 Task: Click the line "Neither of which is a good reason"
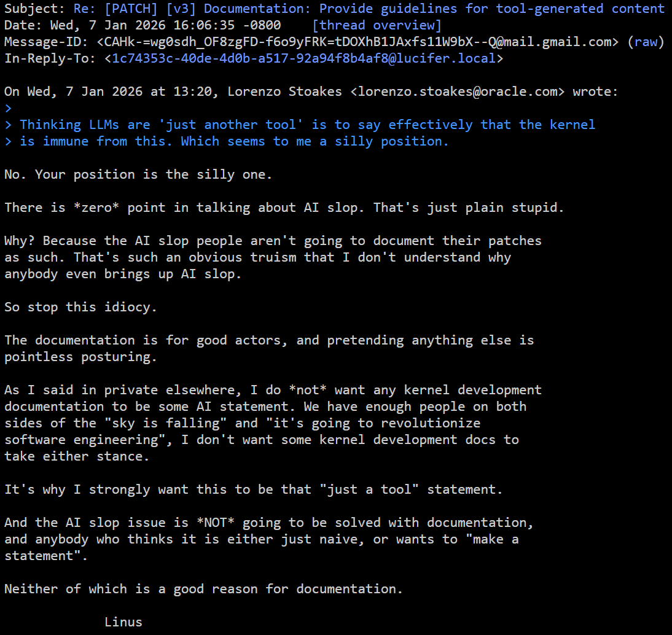(203, 589)
